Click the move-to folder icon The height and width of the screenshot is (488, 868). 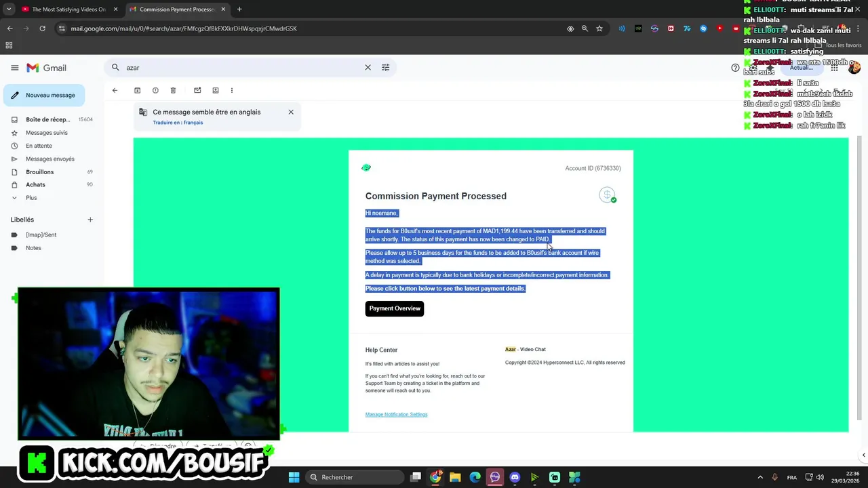click(x=216, y=90)
